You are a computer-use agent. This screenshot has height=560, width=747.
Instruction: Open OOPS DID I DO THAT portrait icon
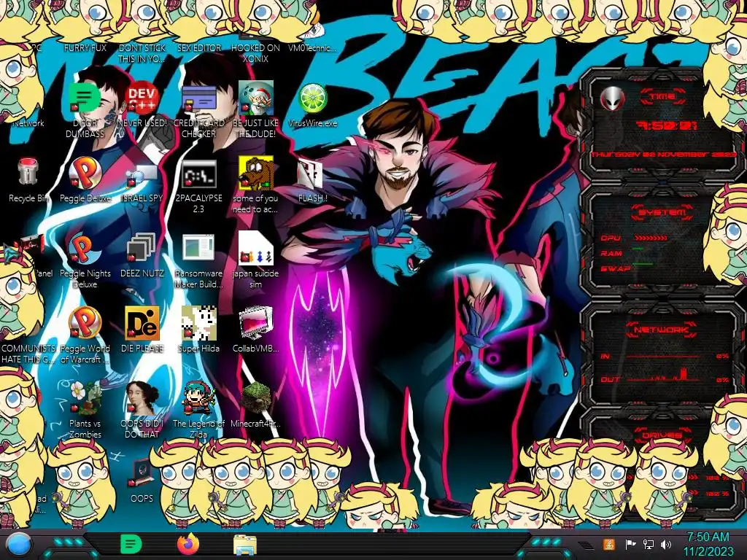point(142,398)
